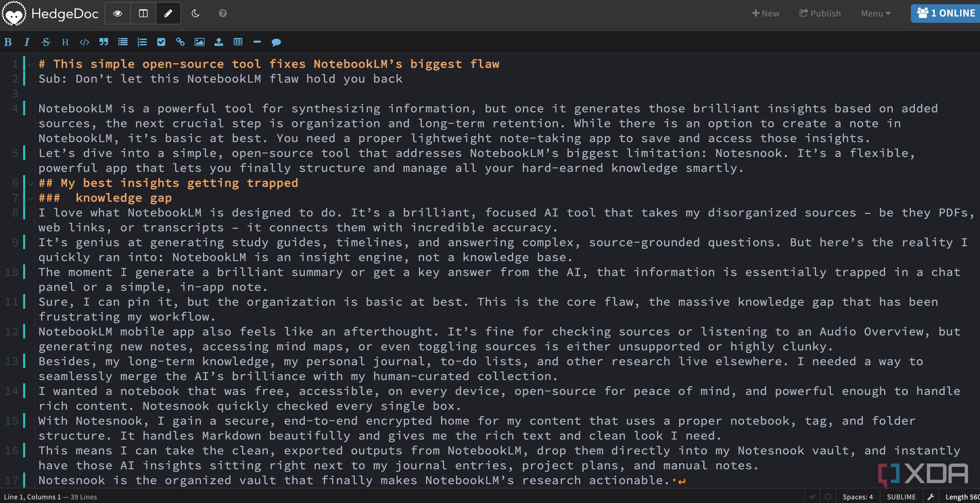
Task: Add a comment with the speech bubble icon
Action: point(276,42)
